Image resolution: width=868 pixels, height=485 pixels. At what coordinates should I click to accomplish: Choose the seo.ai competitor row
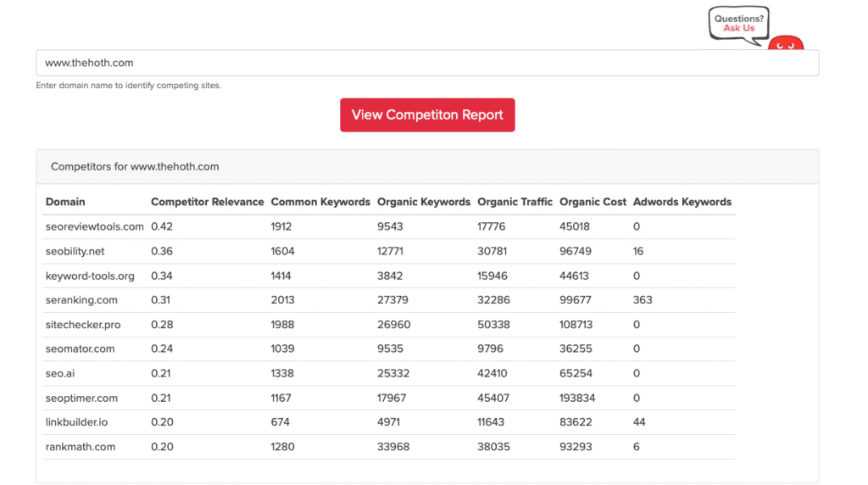[62, 373]
